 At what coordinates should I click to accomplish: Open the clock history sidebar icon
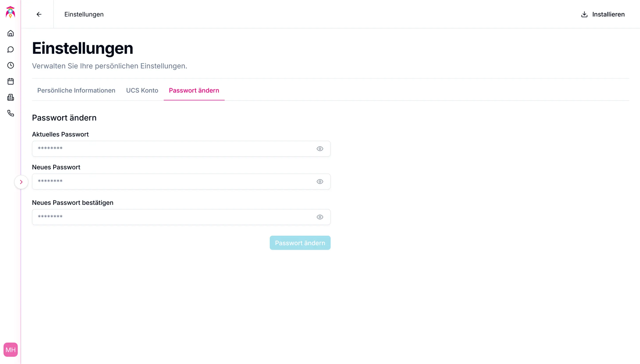[10, 65]
